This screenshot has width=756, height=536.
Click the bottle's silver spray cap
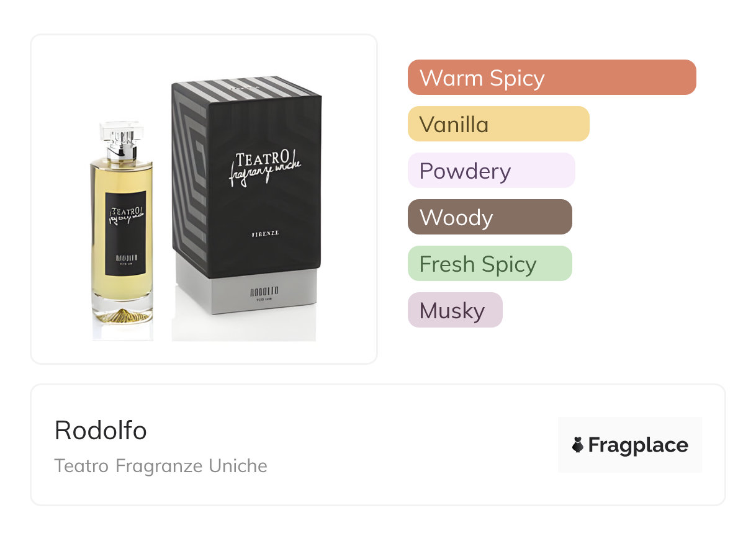click(121, 141)
